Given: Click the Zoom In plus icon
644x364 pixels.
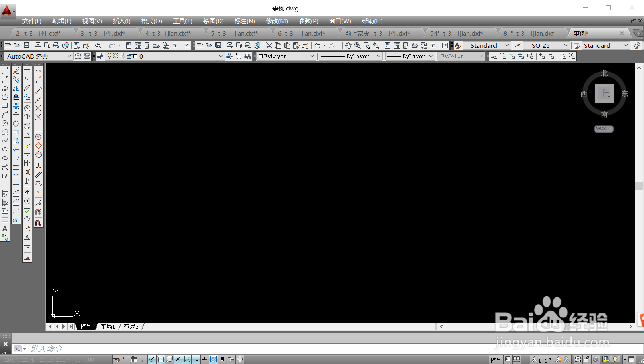Looking at the screenshot, I should tap(542, 56).
